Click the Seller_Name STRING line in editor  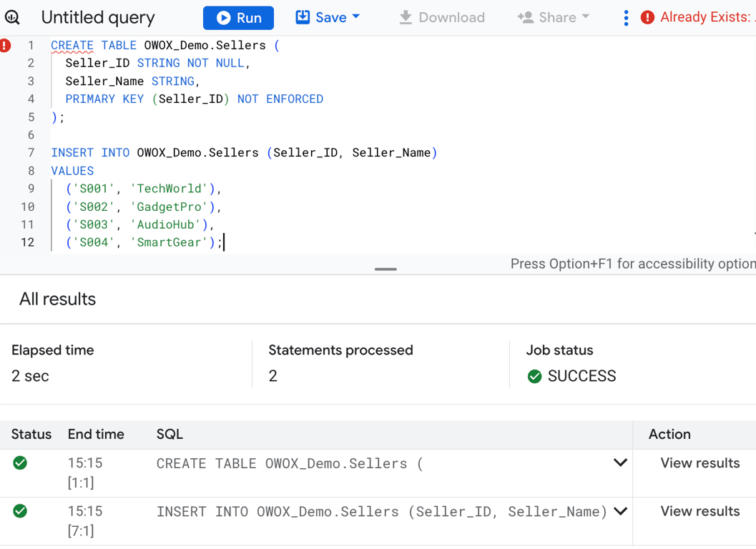tap(132, 81)
